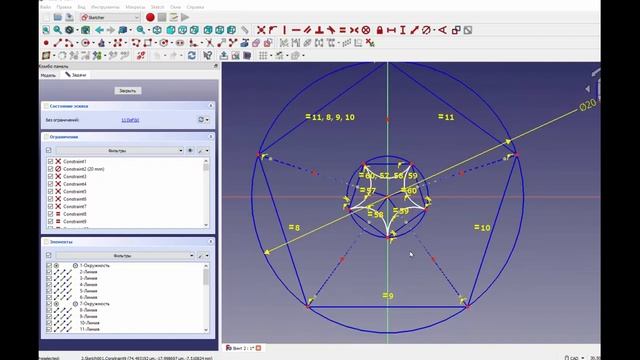This screenshot has width=640, height=360.
Task: Click the parallel constraint icon
Action: 307,30
